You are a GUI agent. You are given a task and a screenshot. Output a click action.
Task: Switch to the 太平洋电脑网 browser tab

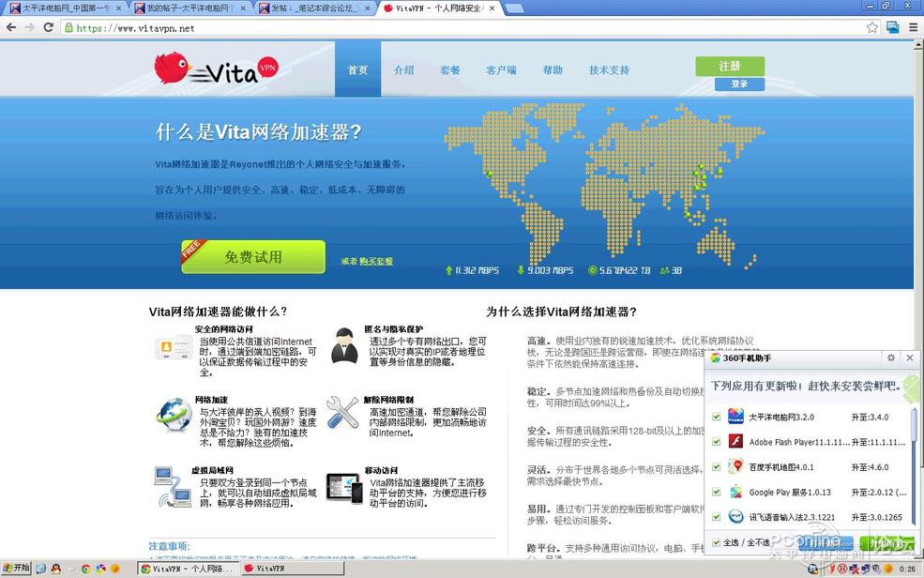[x=65, y=8]
